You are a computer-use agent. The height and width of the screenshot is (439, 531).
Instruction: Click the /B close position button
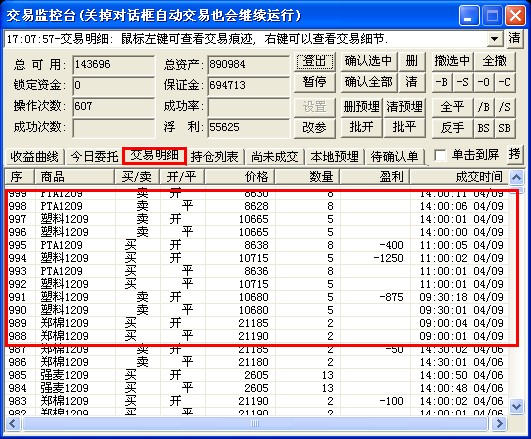coord(484,107)
